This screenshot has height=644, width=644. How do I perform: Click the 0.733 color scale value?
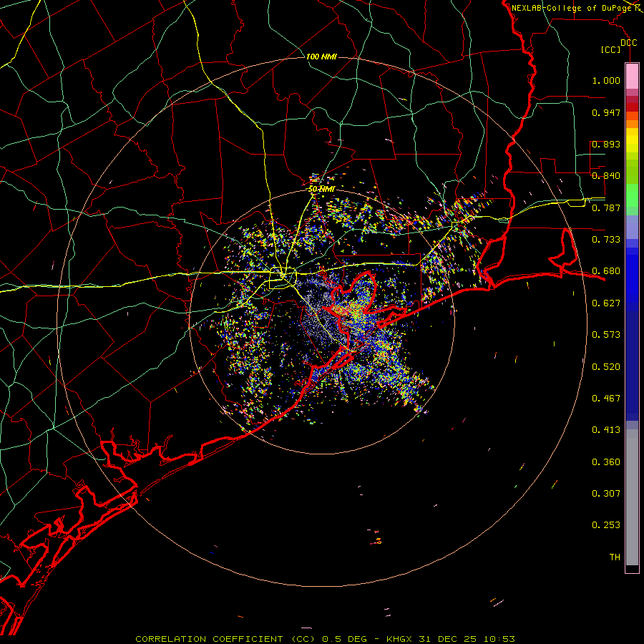point(606,240)
